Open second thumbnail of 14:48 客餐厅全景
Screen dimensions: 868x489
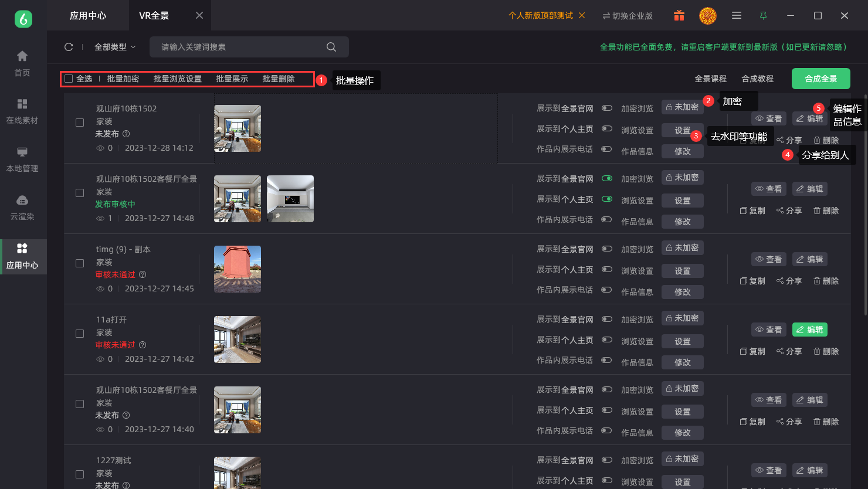[x=290, y=199]
